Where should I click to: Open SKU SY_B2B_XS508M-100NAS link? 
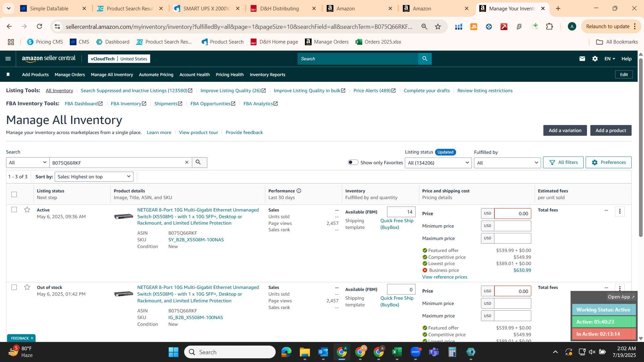tap(196, 240)
